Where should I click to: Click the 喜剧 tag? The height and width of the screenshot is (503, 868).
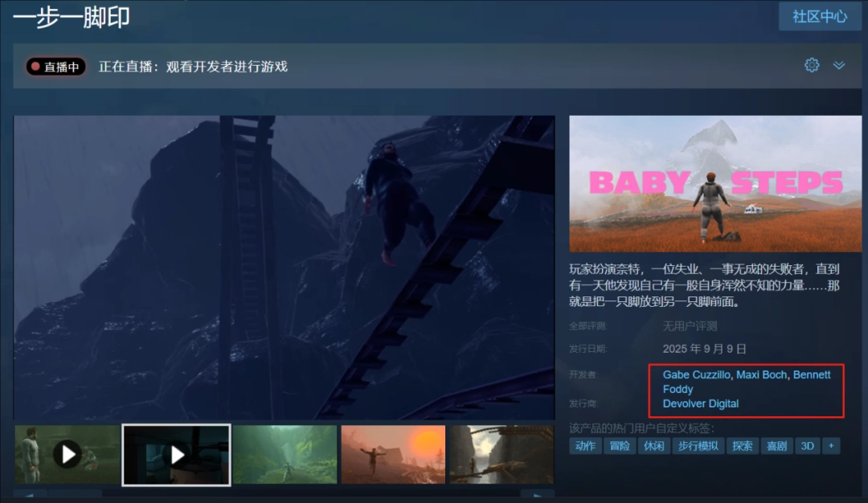tap(776, 446)
